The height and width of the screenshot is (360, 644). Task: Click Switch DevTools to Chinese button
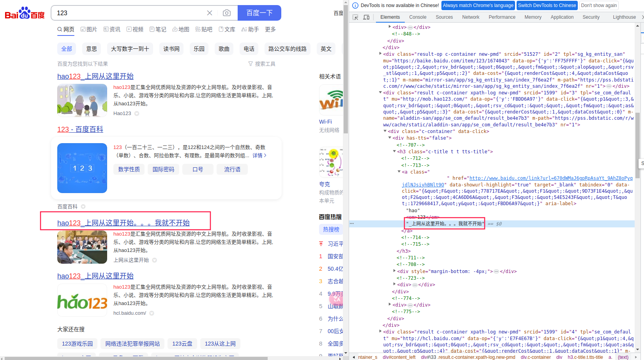pos(547,5)
